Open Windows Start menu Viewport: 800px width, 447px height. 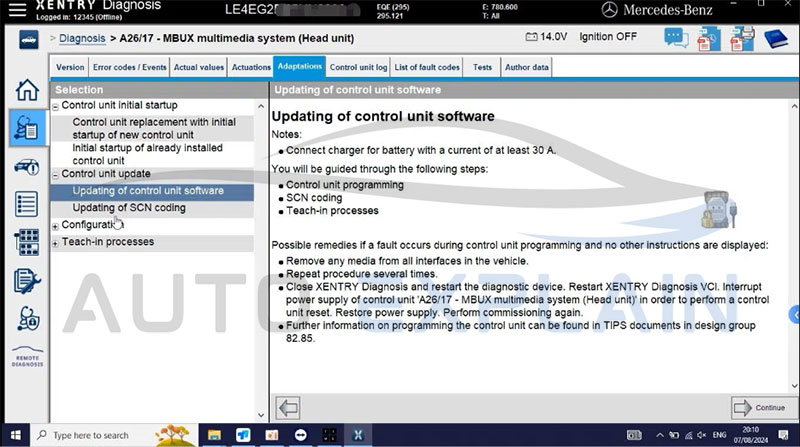15,435
